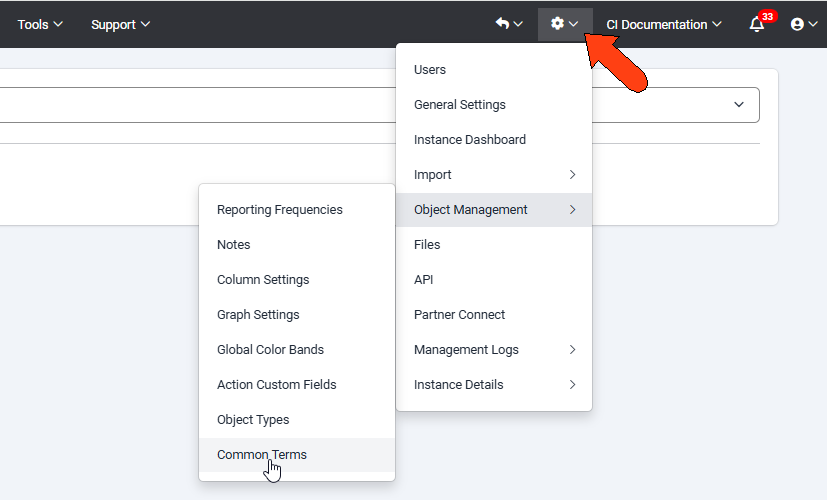Screen dimensions: 827x500
Task: Expand the Management Logs submenu chevron
Action: 572,350
